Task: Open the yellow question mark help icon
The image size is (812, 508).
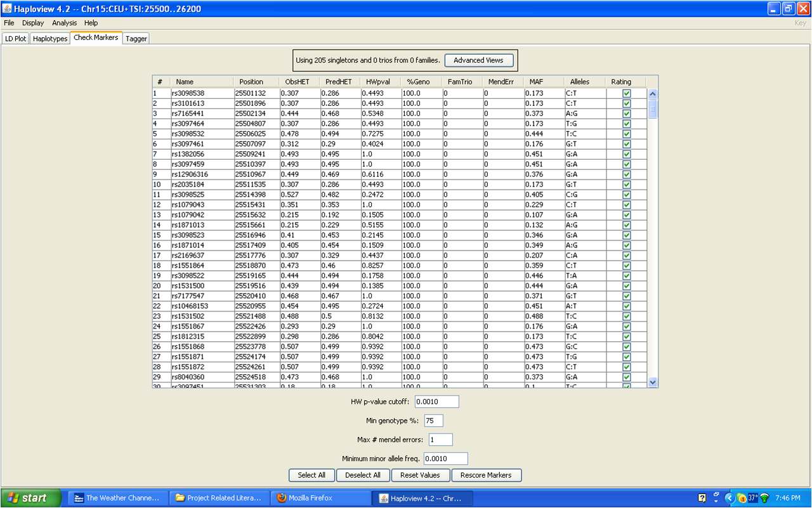Action: 702,498
